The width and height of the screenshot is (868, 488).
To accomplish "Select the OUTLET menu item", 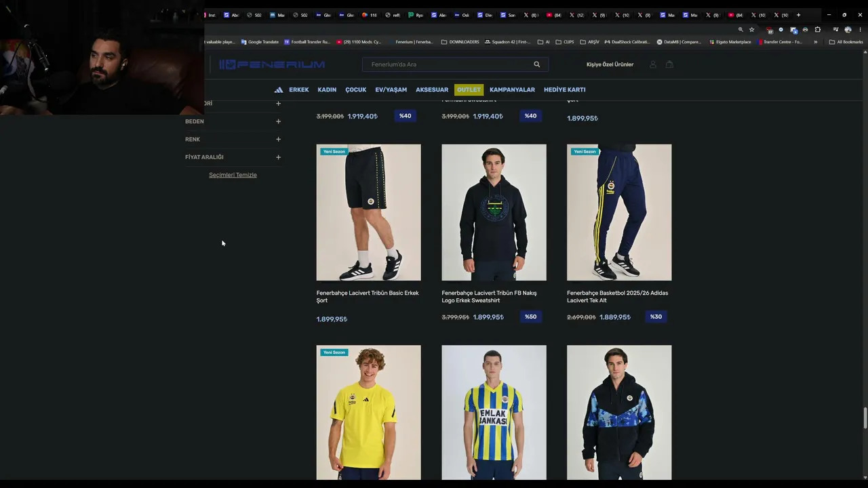I will (x=469, y=89).
